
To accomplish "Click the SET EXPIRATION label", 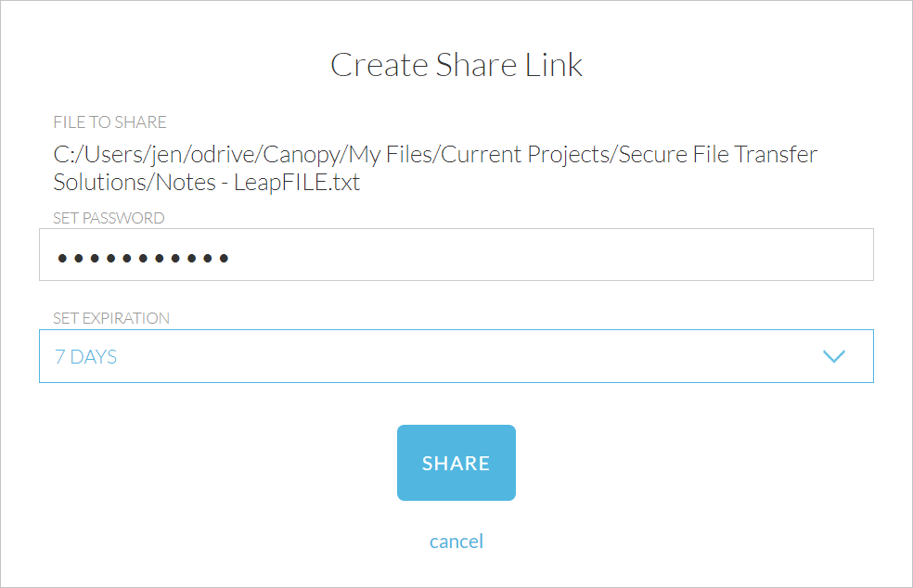I will tap(111, 318).
